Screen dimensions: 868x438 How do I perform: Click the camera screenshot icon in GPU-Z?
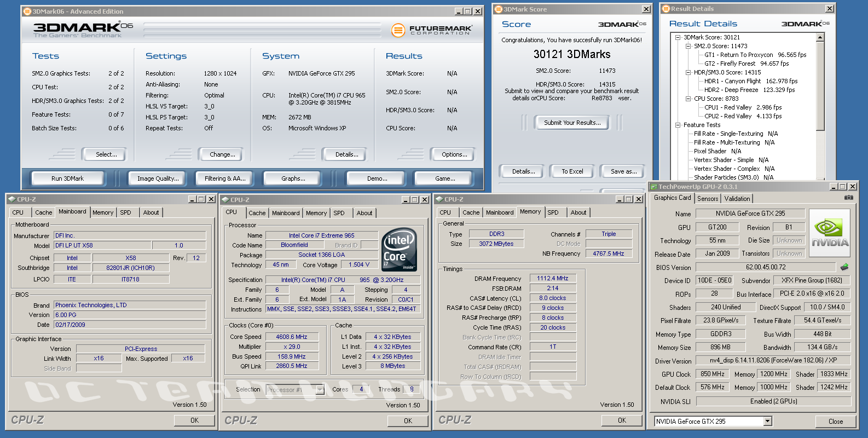848,197
